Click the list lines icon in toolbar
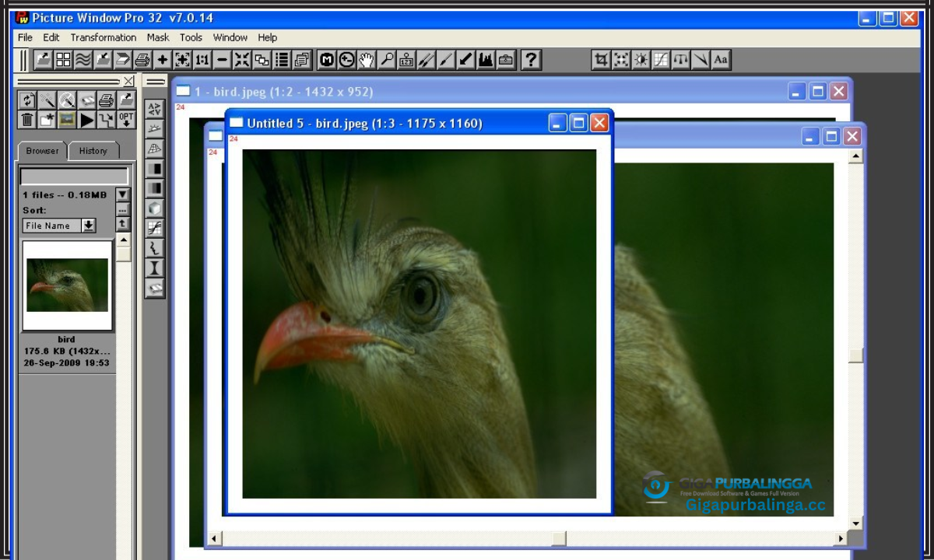Image resolution: width=934 pixels, height=560 pixels. pos(282,60)
